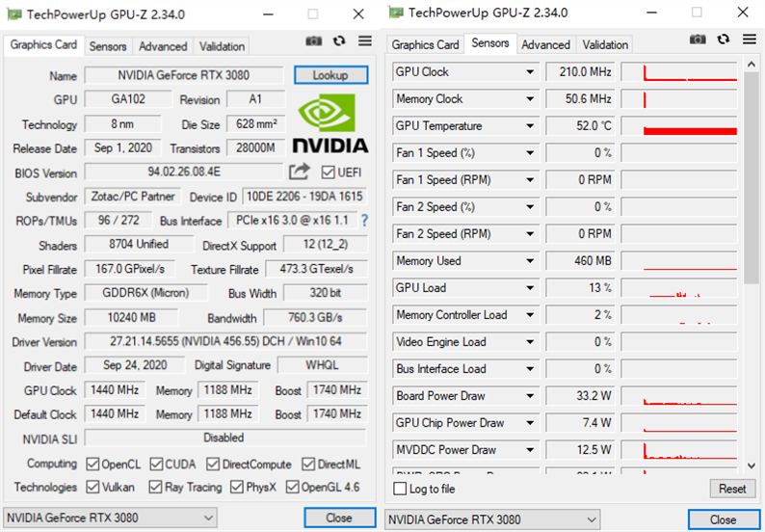
Task: Open the GPU Temperature sensor dropdown
Action: coord(529,126)
